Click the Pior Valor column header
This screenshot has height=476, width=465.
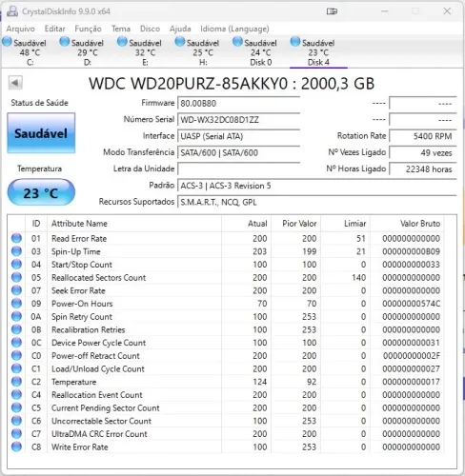[x=296, y=224]
